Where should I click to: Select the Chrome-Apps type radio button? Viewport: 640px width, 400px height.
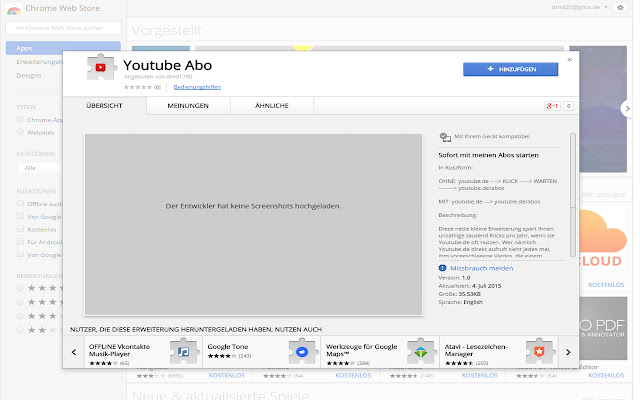click(20, 119)
